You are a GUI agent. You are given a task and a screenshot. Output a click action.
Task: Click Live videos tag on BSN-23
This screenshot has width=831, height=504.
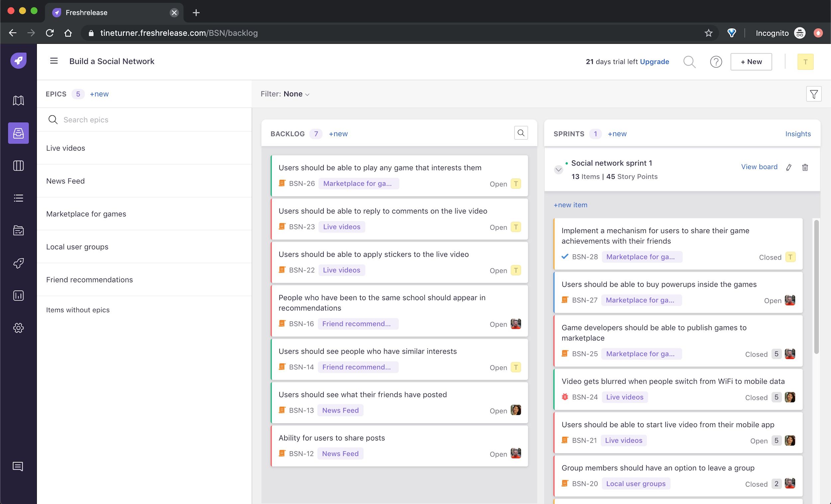coord(342,227)
